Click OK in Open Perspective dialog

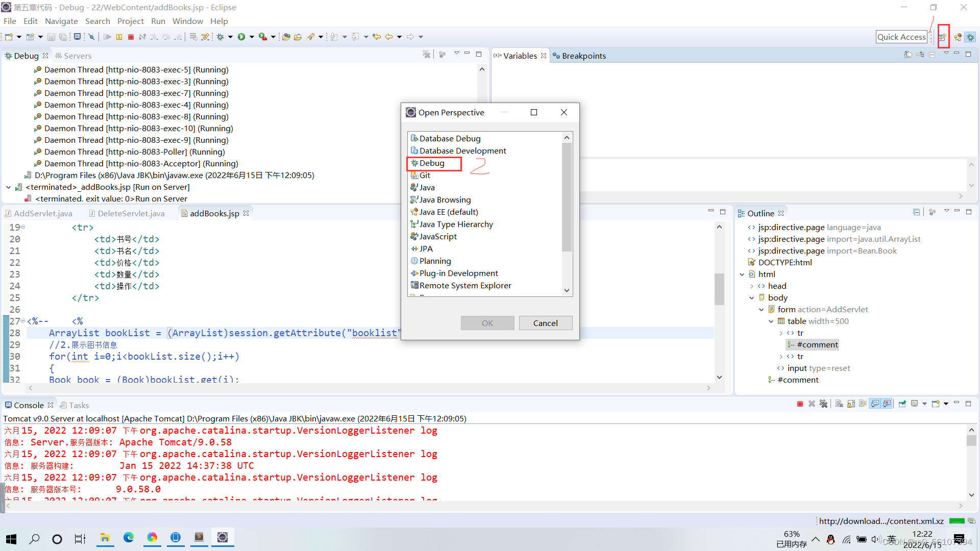pyautogui.click(x=487, y=323)
